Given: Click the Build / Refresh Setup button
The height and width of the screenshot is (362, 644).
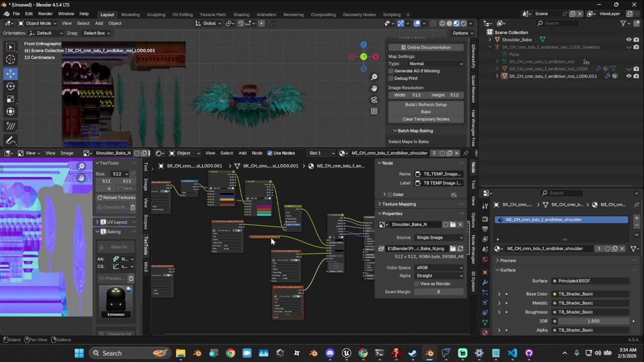Looking at the screenshot, I should pyautogui.click(x=426, y=105).
